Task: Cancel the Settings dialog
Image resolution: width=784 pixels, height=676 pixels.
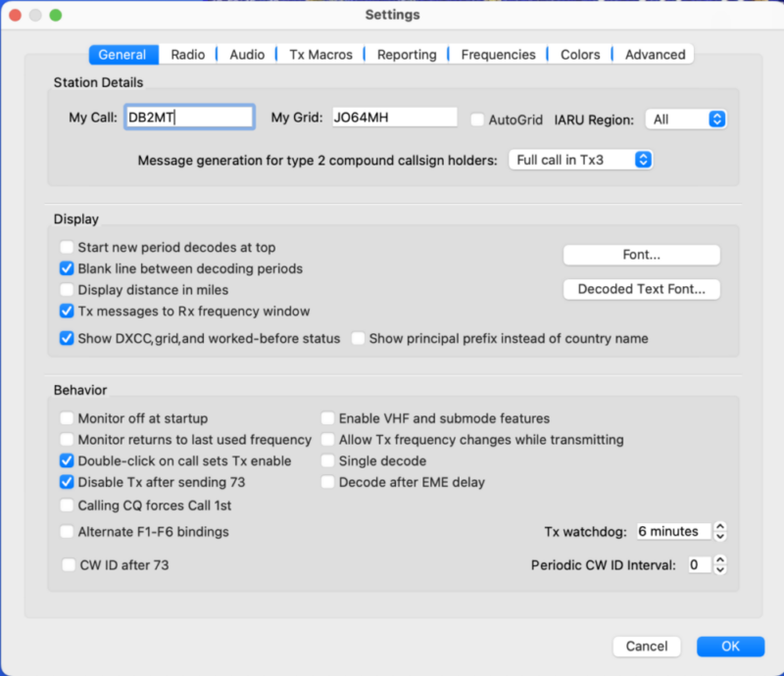Action: tap(646, 647)
